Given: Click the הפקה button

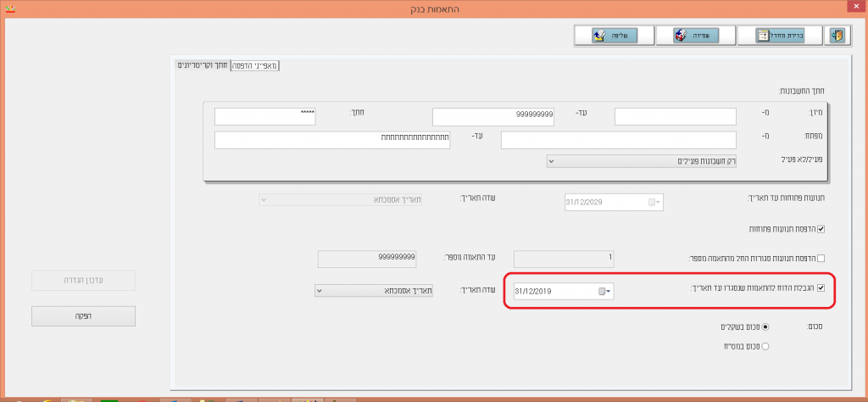Looking at the screenshot, I should click(83, 315).
